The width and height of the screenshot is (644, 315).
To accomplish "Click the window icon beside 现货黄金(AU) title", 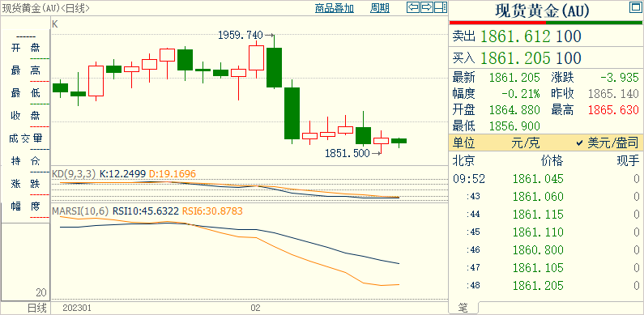I will [633, 8].
